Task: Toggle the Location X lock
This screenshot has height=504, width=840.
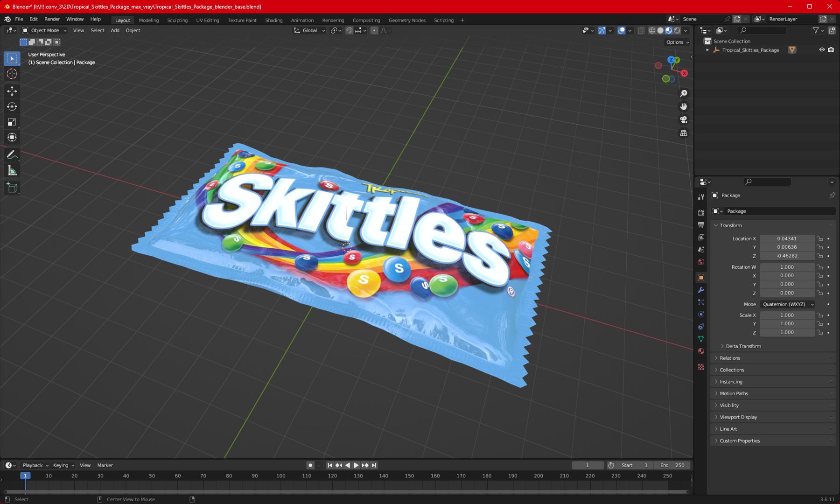Action: point(820,238)
